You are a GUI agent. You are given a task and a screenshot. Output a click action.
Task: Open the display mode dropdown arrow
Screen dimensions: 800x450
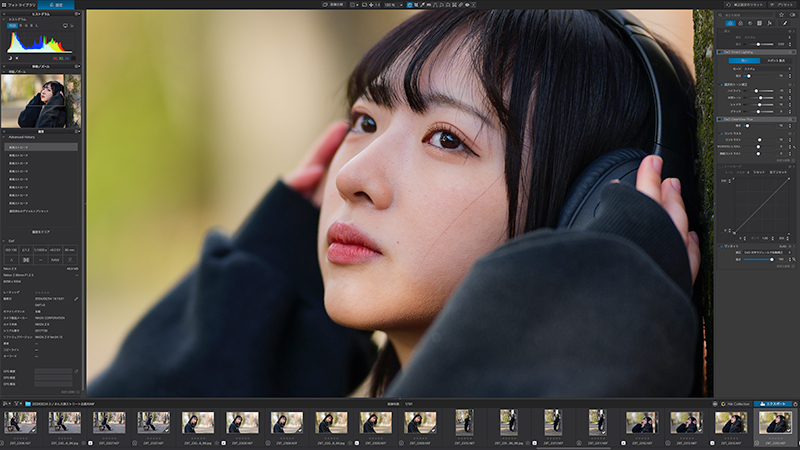(x=358, y=5)
